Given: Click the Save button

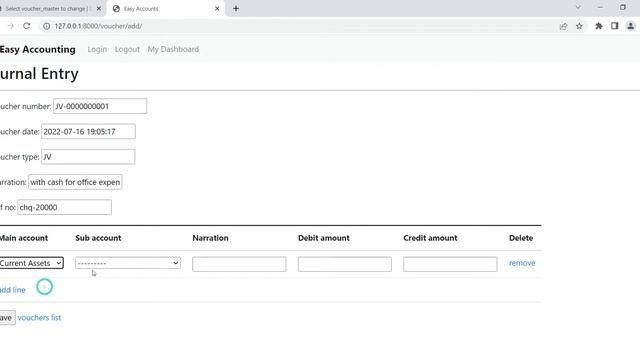Looking at the screenshot, I should (7, 318).
